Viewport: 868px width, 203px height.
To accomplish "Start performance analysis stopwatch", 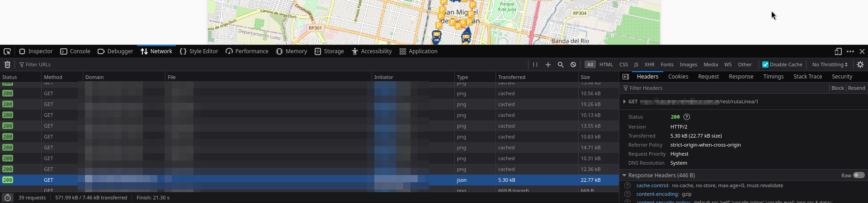I will click(x=7, y=198).
